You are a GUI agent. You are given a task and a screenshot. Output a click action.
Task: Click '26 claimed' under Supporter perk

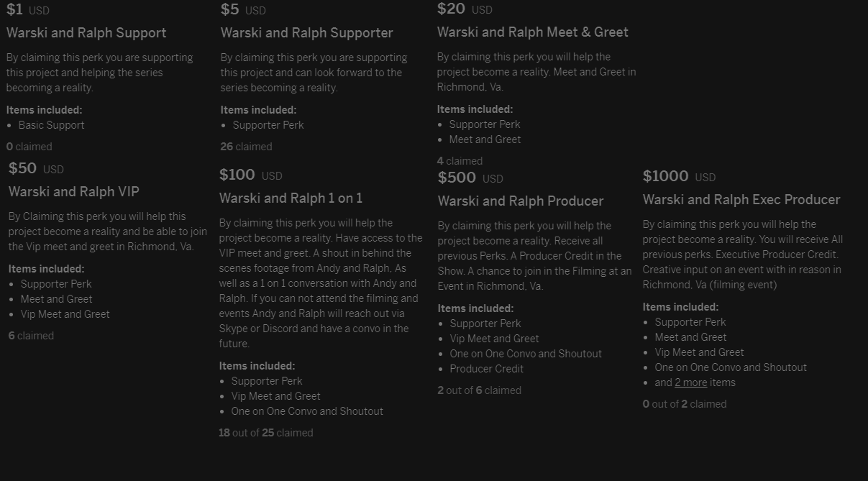[246, 147]
